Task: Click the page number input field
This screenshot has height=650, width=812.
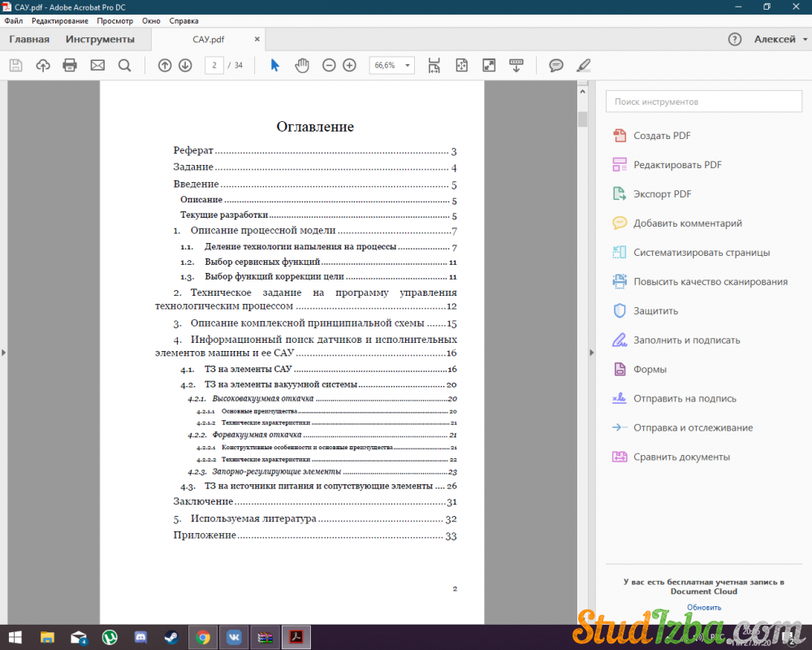Action: 214,65
